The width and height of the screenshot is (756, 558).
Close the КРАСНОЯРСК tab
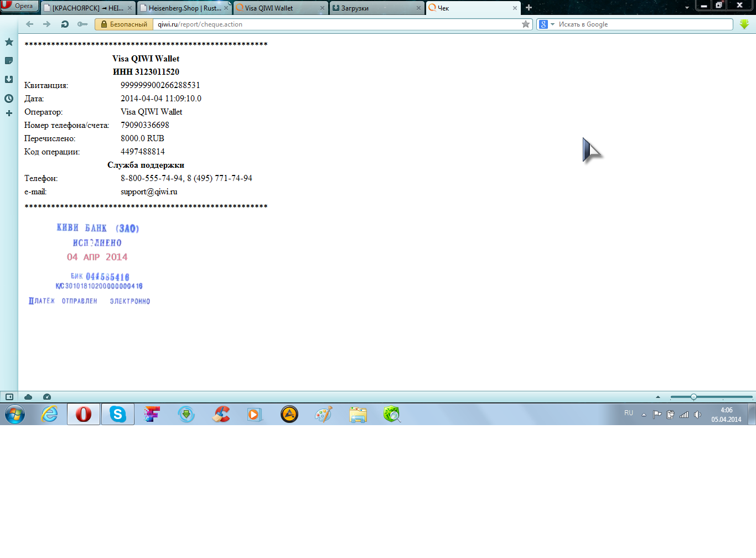[x=130, y=8]
